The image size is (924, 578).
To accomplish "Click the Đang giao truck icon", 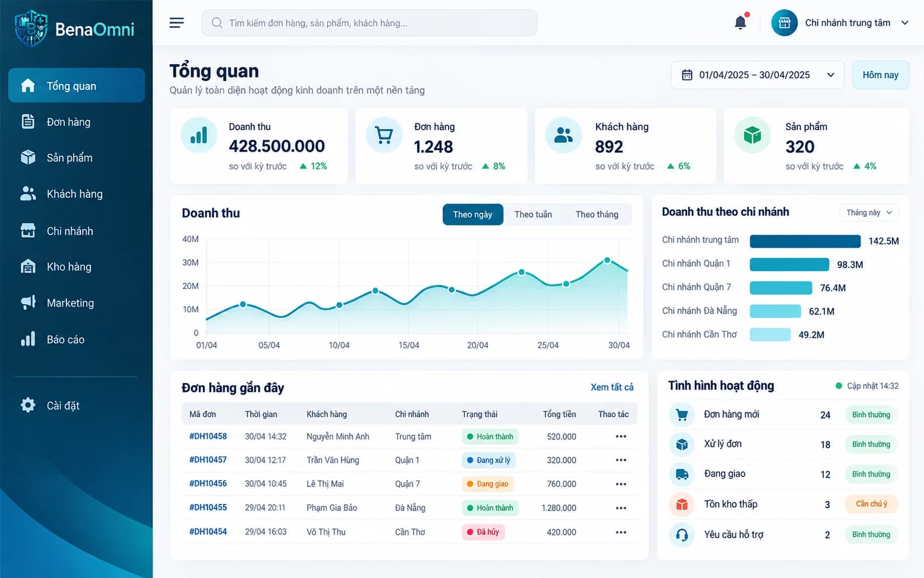I will tap(682, 474).
